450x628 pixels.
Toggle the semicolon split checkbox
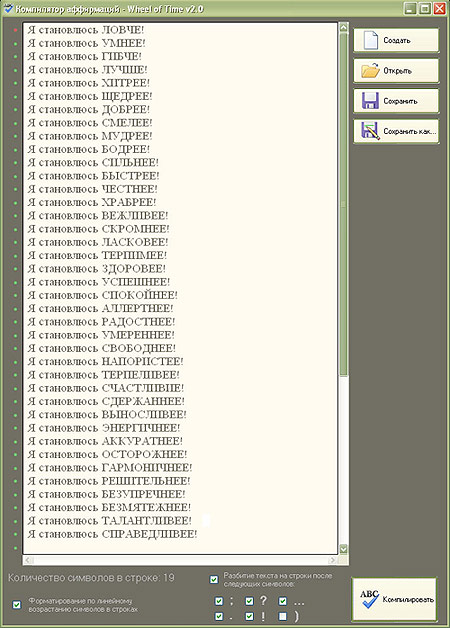click(219, 601)
